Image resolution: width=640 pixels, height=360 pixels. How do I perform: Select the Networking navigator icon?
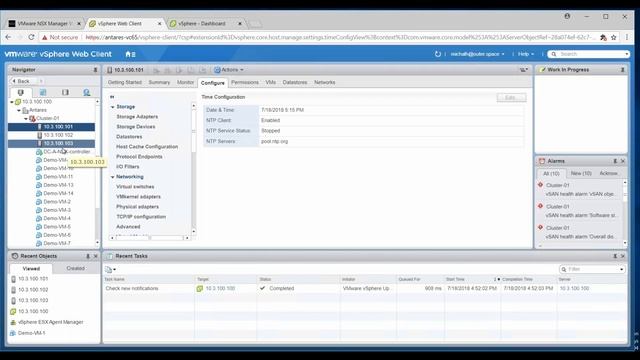[87, 92]
